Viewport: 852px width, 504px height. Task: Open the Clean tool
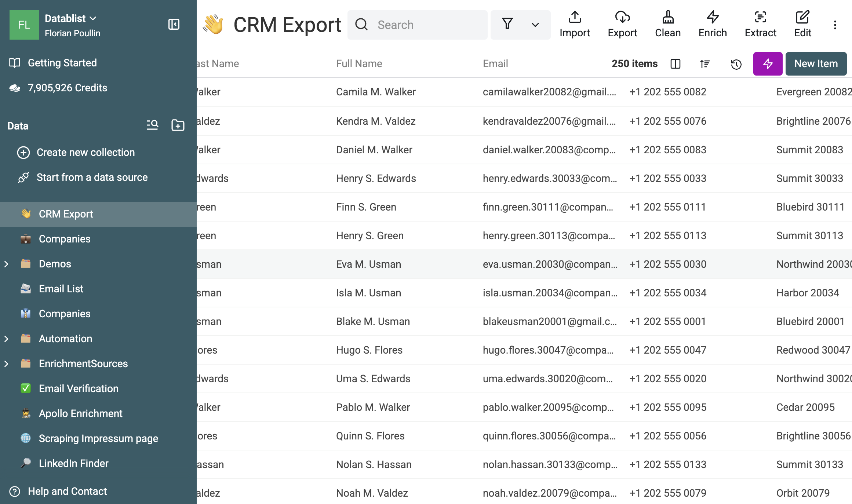click(668, 25)
